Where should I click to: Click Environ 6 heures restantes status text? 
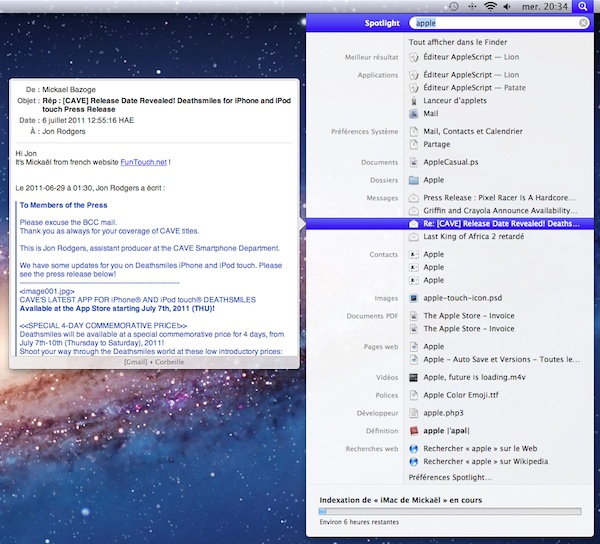point(359,522)
